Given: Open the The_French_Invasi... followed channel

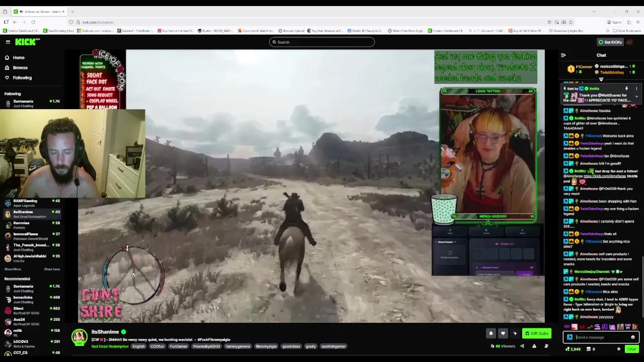Looking at the screenshot, I should (32, 247).
